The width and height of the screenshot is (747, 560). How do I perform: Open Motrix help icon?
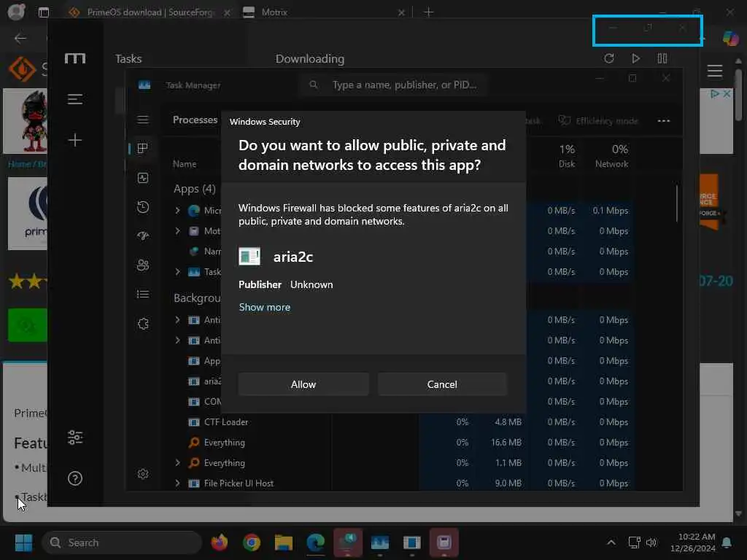coord(75,478)
